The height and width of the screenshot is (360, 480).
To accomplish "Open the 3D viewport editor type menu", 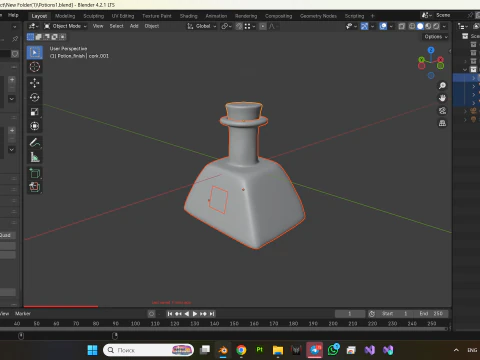I will [x=33, y=26].
